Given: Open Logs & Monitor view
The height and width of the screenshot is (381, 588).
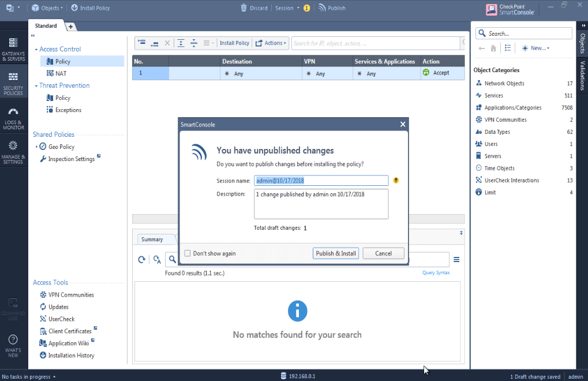Looking at the screenshot, I should pyautogui.click(x=13, y=118).
